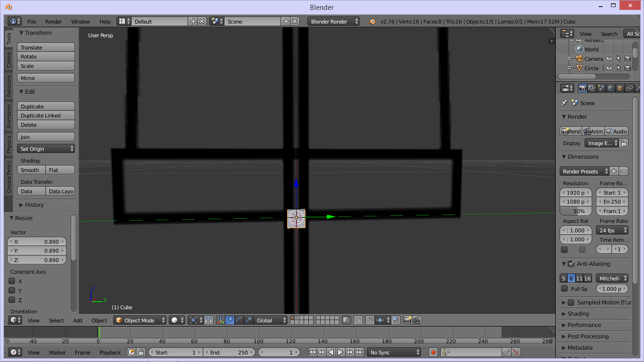This screenshot has width=644, height=362.
Task: Open the Global orientation dropdown
Action: (271, 320)
